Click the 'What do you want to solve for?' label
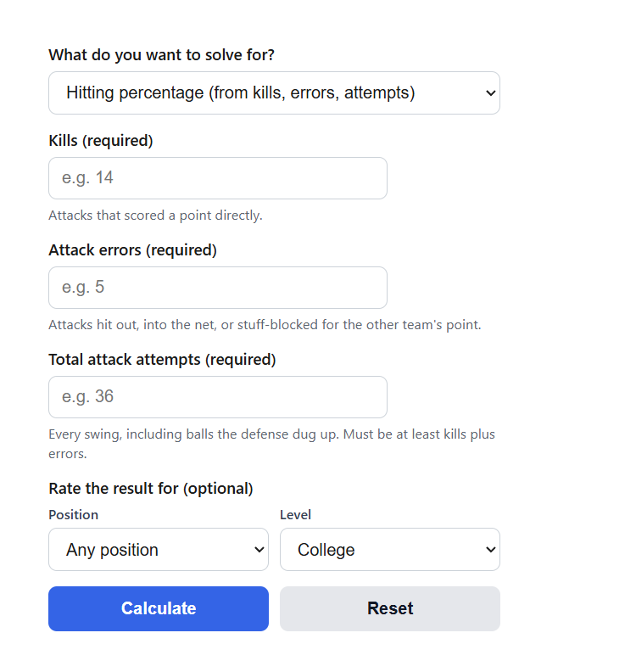This screenshot has width=636, height=672. pyautogui.click(x=161, y=55)
